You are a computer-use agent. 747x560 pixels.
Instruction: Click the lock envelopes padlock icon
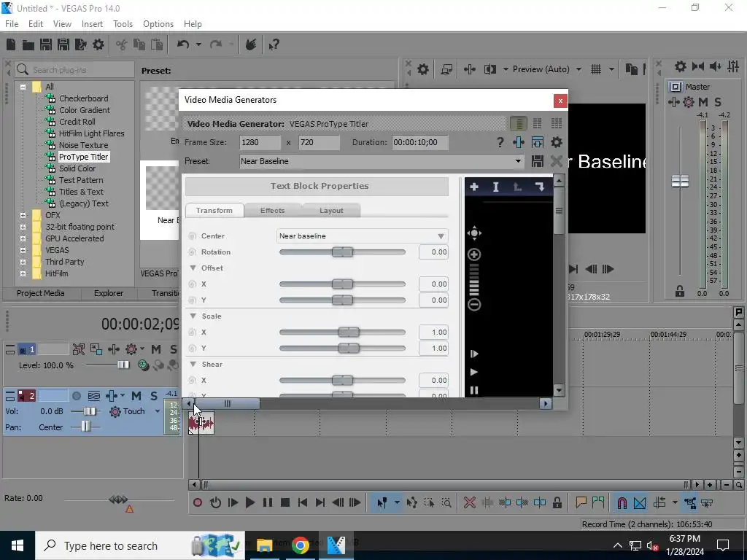pyautogui.click(x=557, y=502)
